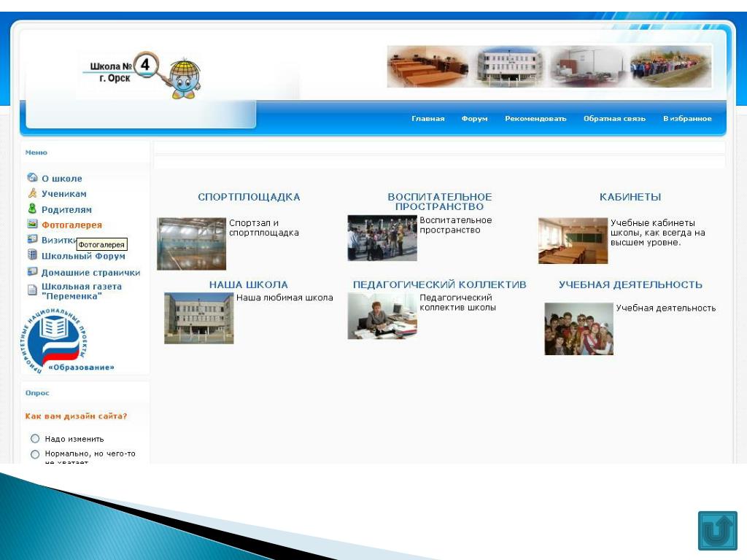Click the forum icon beside Школьный Форум
Viewport: 747px width, 560px height.
point(32,254)
